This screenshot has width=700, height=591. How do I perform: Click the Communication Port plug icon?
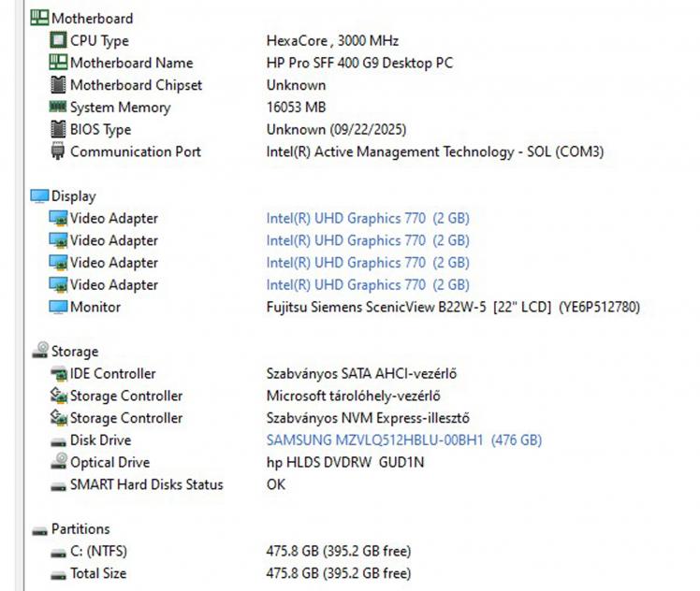pyautogui.click(x=58, y=151)
